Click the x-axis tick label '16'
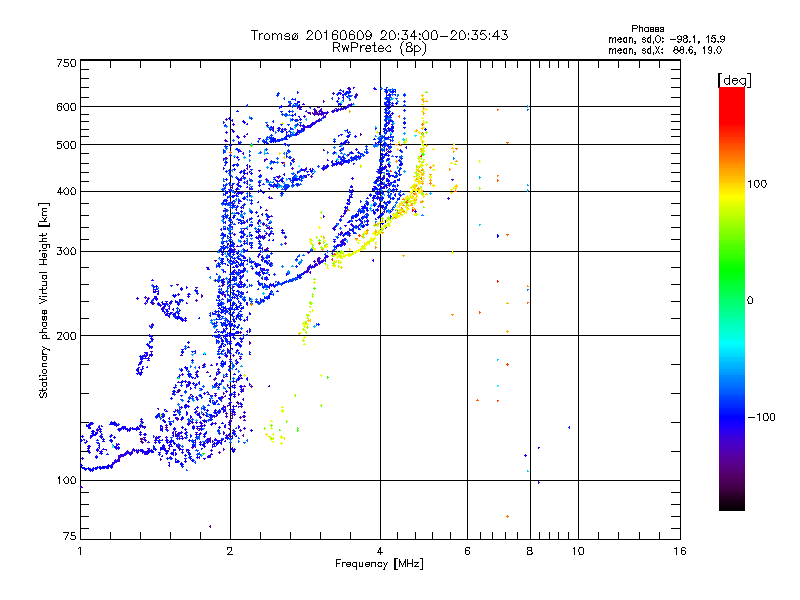800x600 pixels. click(x=680, y=551)
